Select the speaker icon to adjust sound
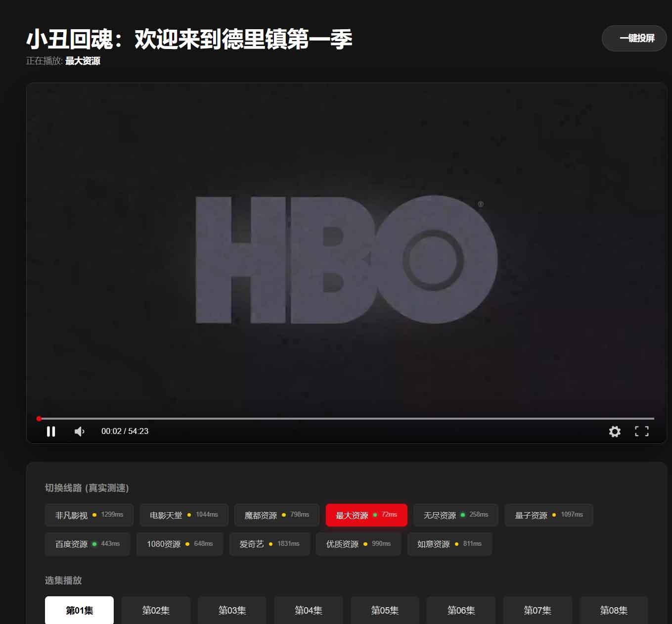The width and height of the screenshot is (672, 624). (x=79, y=431)
